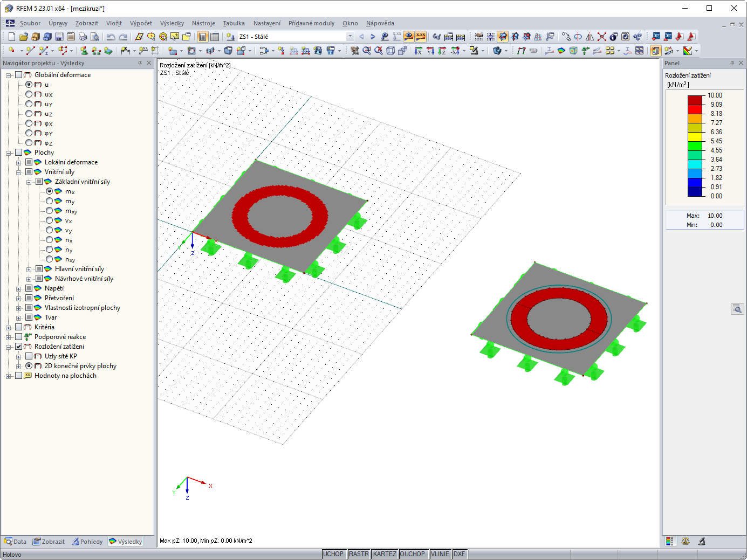Select the my internal force radio button
747x560 pixels.
coord(50,201)
